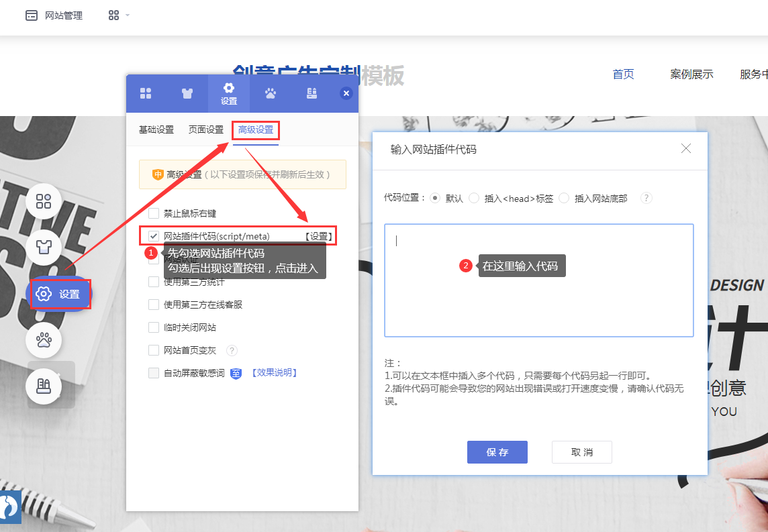This screenshot has height=532, width=768.
Task: Enable the 使用第三方在线客服 checkbox
Action: pos(154,305)
